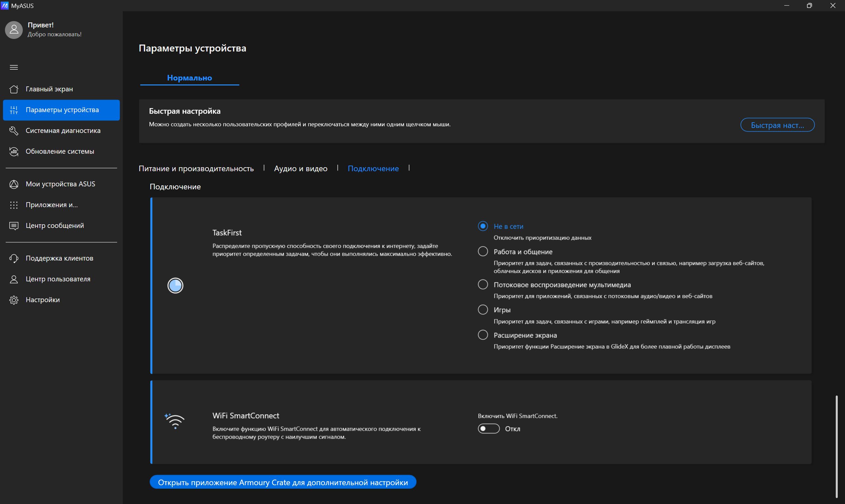The height and width of the screenshot is (504, 845).
Task: Click the TaskFirst heading text
Action: (x=227, y=233)
